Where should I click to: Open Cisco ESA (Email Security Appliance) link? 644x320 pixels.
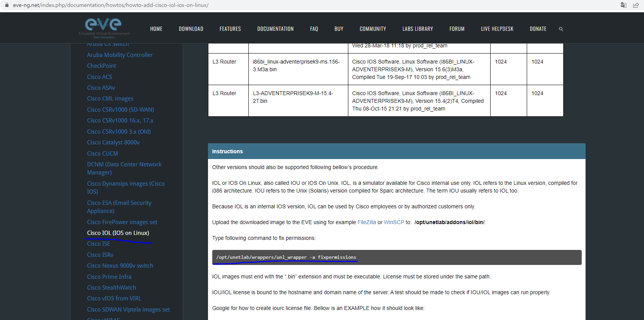pyautogui.click(x=119, y=207)
